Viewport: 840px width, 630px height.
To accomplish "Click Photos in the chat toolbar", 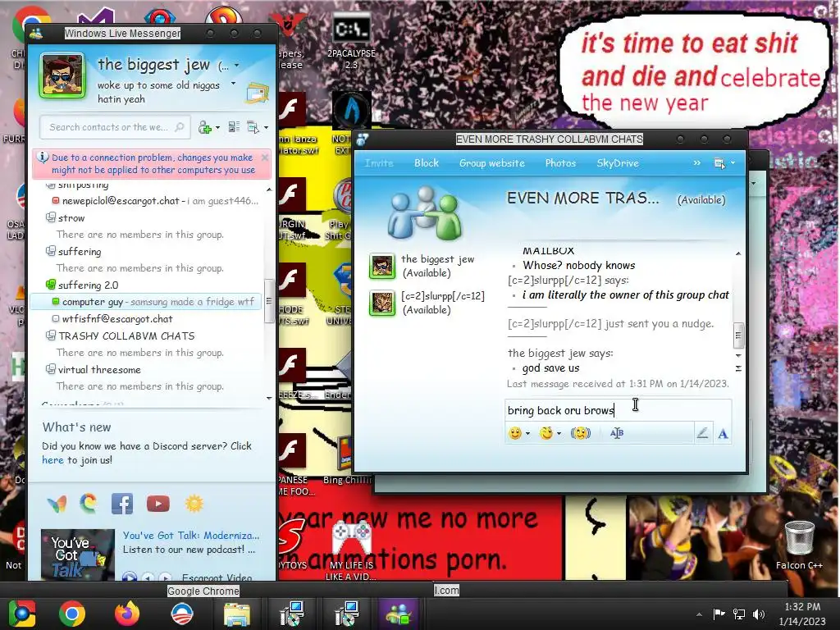I will (x=560, y=163).
